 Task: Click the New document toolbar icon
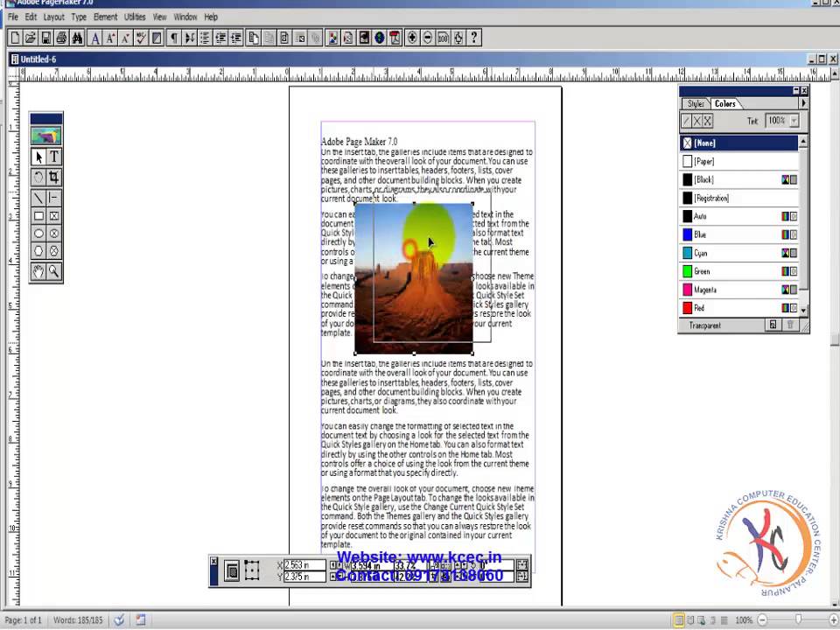click(15, 38)
